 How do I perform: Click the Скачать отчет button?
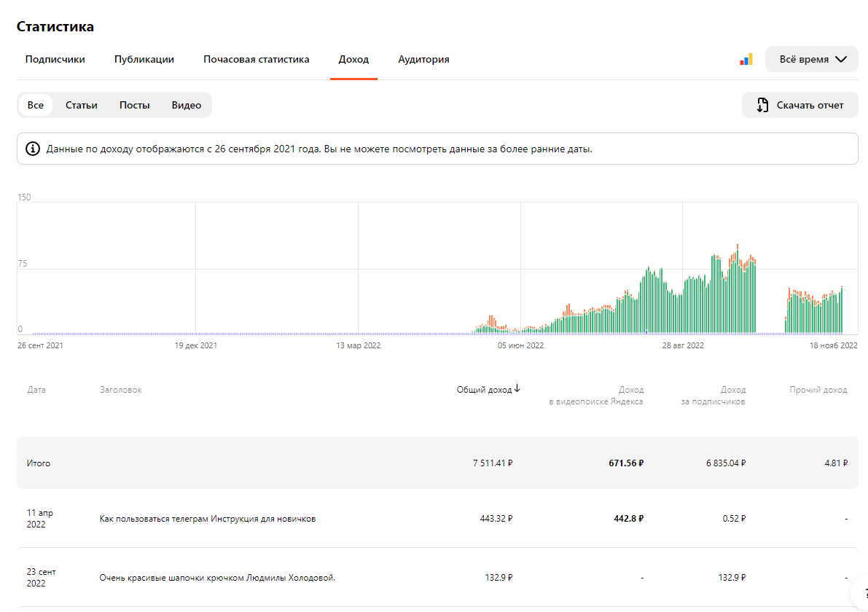pyautogui.click(x=800, y=105)
